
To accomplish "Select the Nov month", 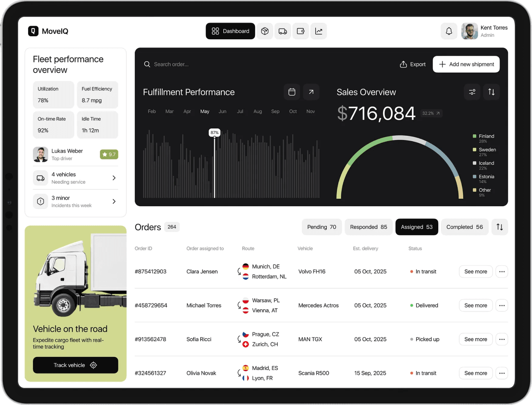I will pyautogui.click(x=311, y=112).
